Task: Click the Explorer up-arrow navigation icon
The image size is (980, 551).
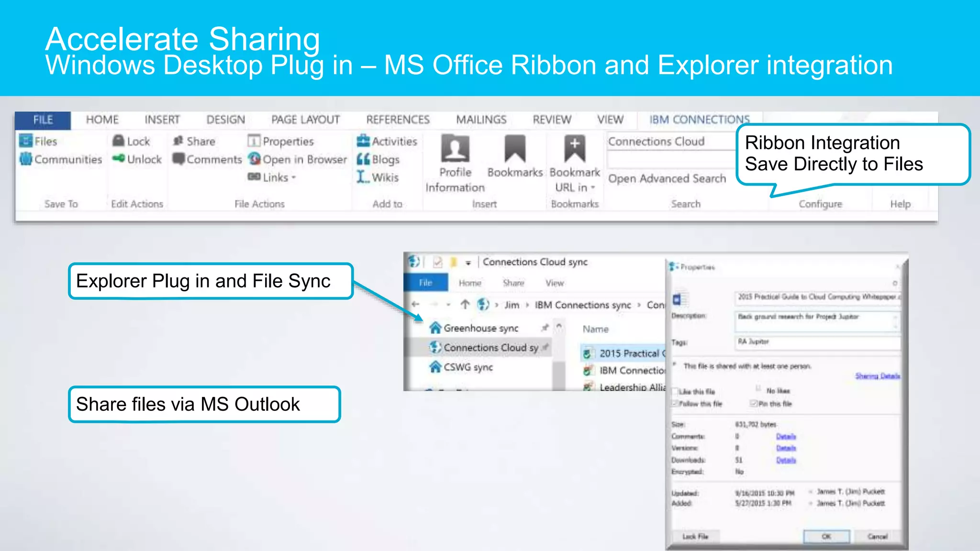Action: tap(465, 304)
